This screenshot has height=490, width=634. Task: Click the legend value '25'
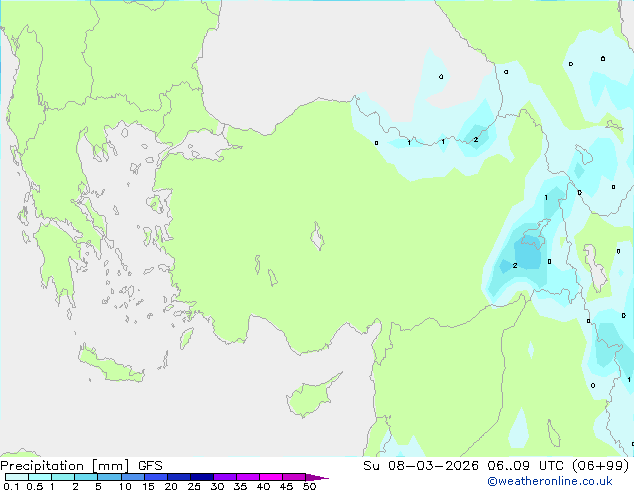click(x=194, y=486)
